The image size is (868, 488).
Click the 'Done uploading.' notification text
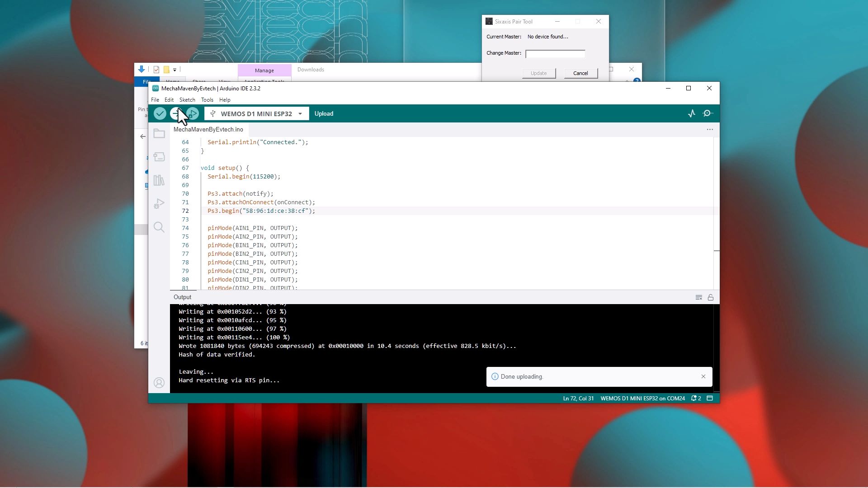522,377
